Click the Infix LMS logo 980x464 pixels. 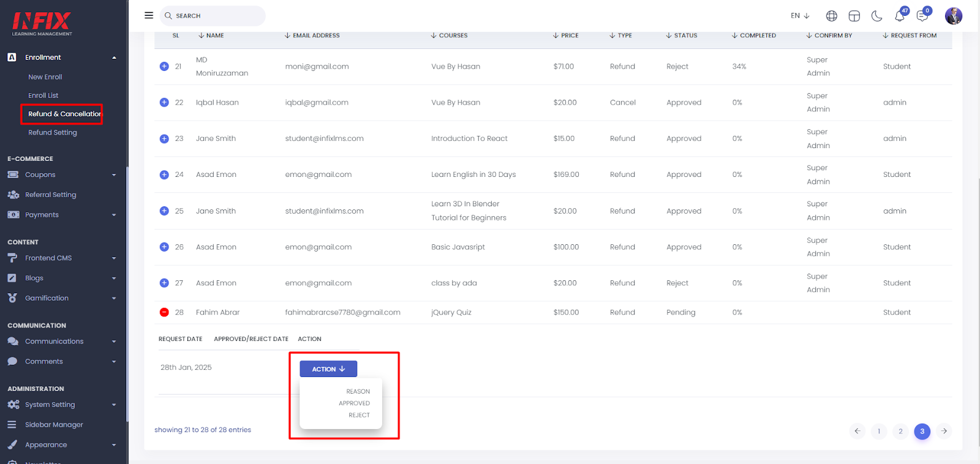tap(42, 23)
